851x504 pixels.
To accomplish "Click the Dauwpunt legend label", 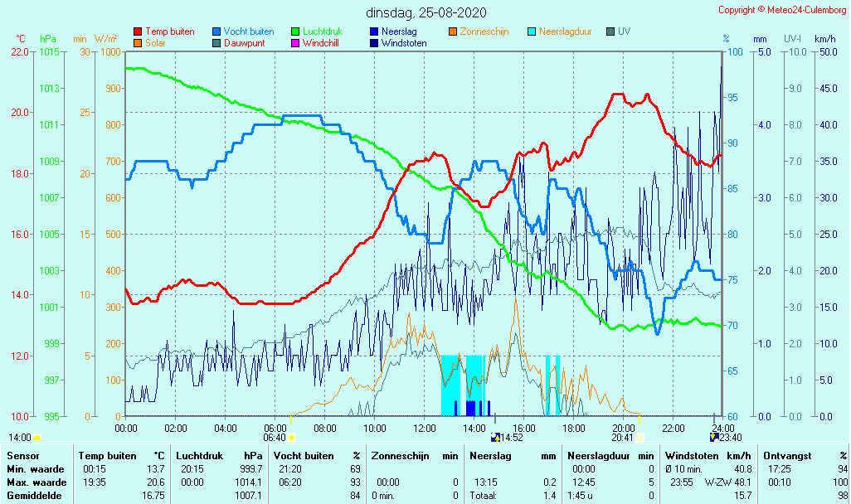I will (244, 43).
